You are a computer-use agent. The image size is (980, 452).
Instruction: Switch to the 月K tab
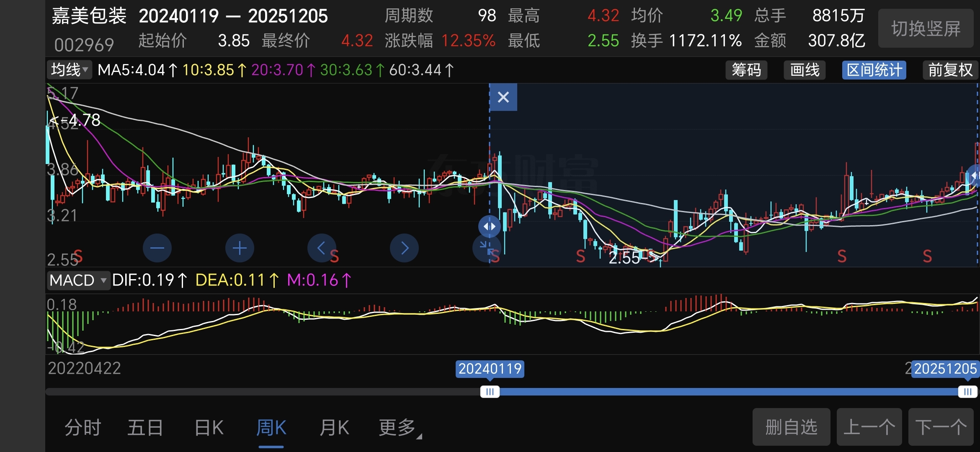(334, 428)
